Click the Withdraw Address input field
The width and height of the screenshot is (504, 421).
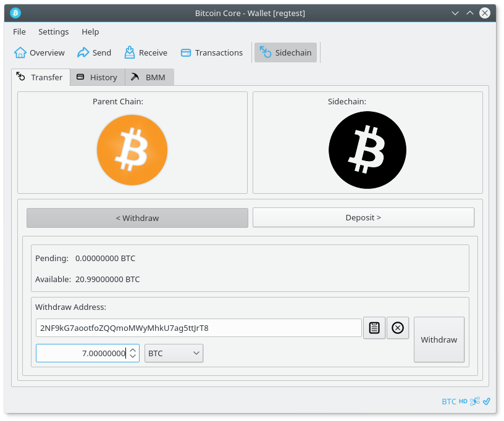[x=199, y=328]
